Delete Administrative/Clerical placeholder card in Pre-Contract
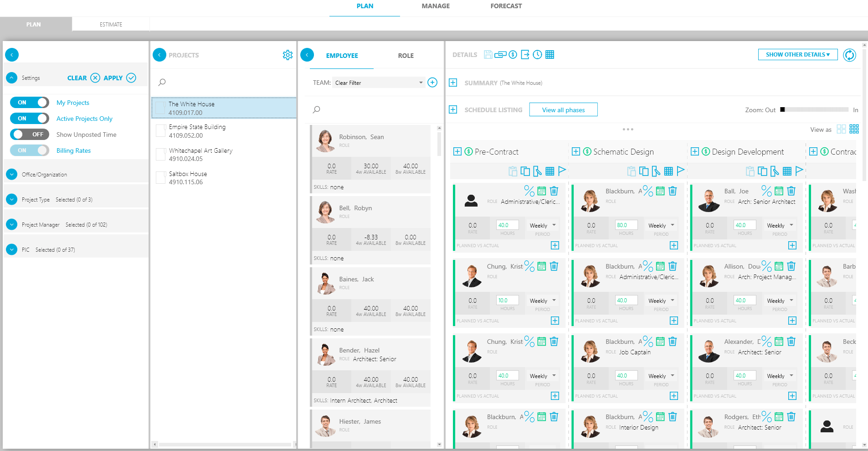Screen dimensions: 868x451 click(554, 191)
